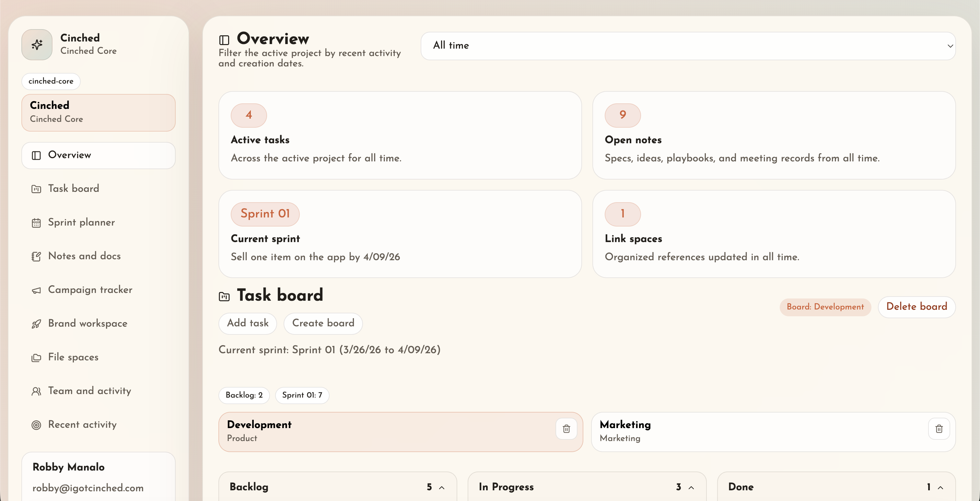Screen dimensions: 980x501
Task: Filter by Sprint 01: 7 chip
Action: pyautogui.click(x=302, y=395)
